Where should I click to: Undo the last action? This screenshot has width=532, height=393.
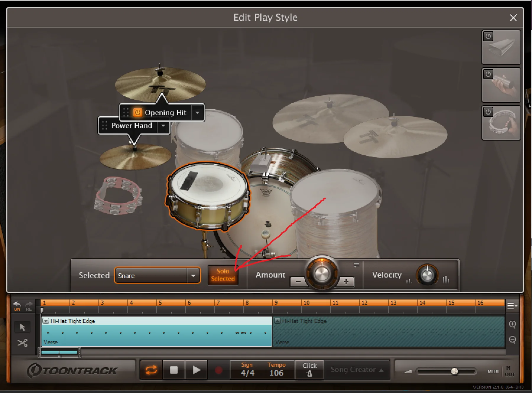point(17,306)
